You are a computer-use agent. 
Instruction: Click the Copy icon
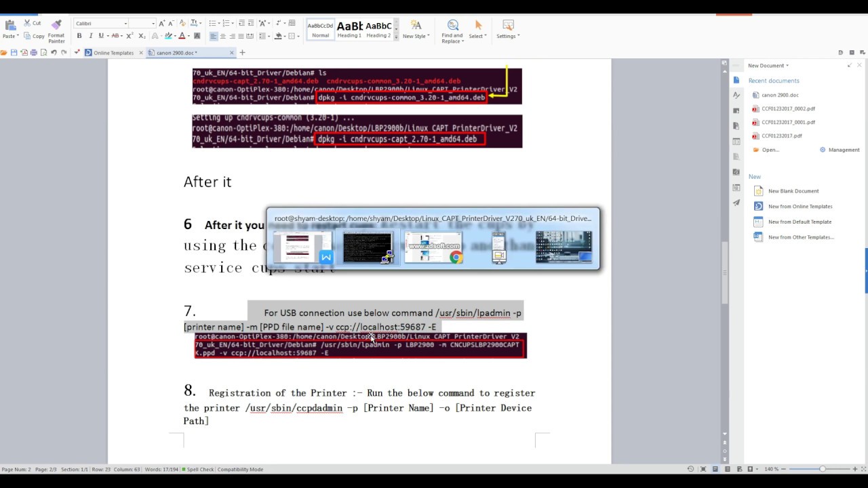click(28, 36)
